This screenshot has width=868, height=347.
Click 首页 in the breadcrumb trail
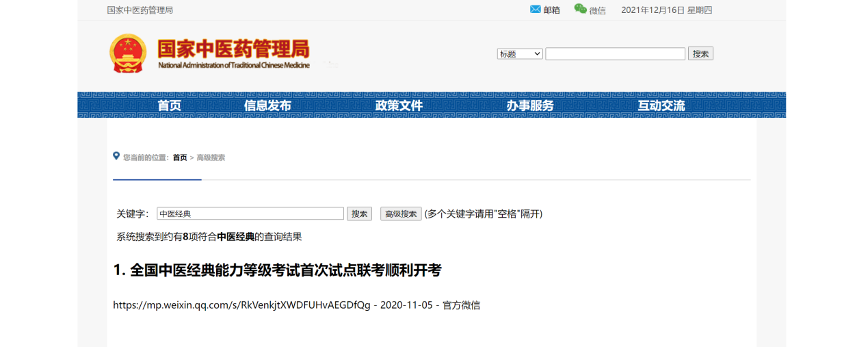coord(179,157)
